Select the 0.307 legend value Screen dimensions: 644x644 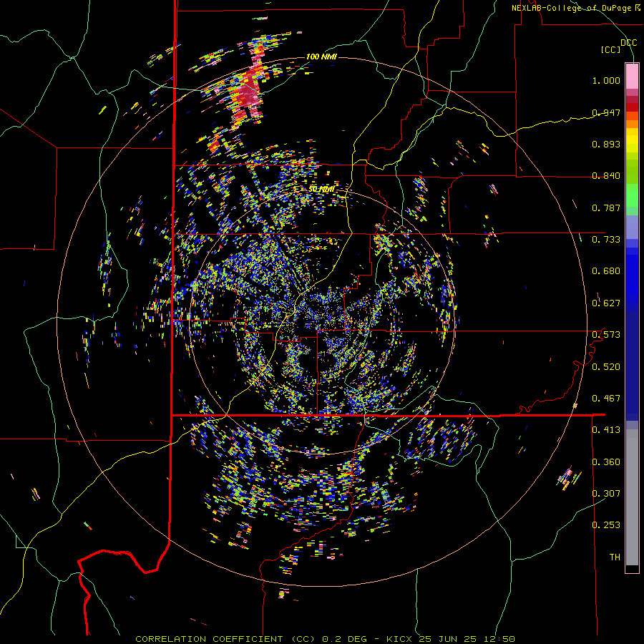(x=606, y=494)
